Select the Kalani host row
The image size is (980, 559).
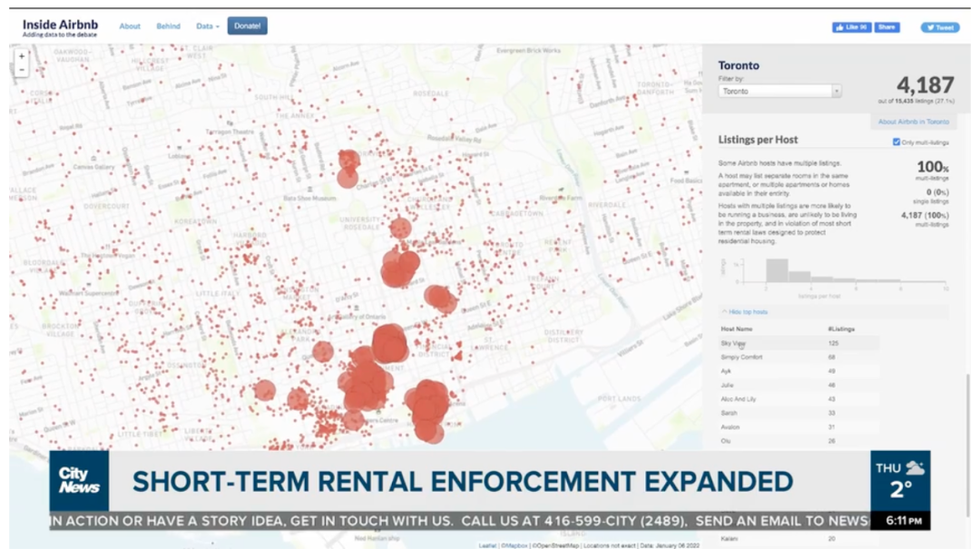(x=799, y=538)
